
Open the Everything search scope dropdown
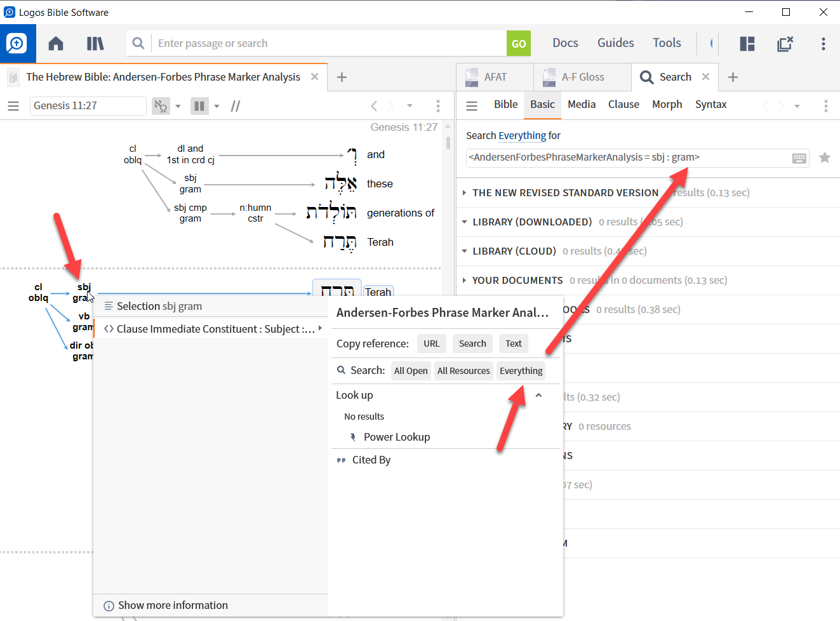(522, 135)
